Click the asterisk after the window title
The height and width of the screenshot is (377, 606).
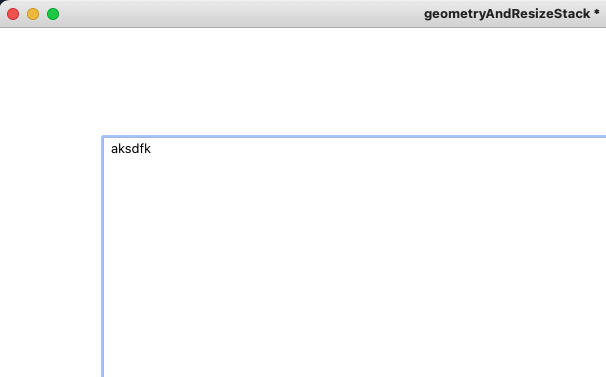click(597, 12)
